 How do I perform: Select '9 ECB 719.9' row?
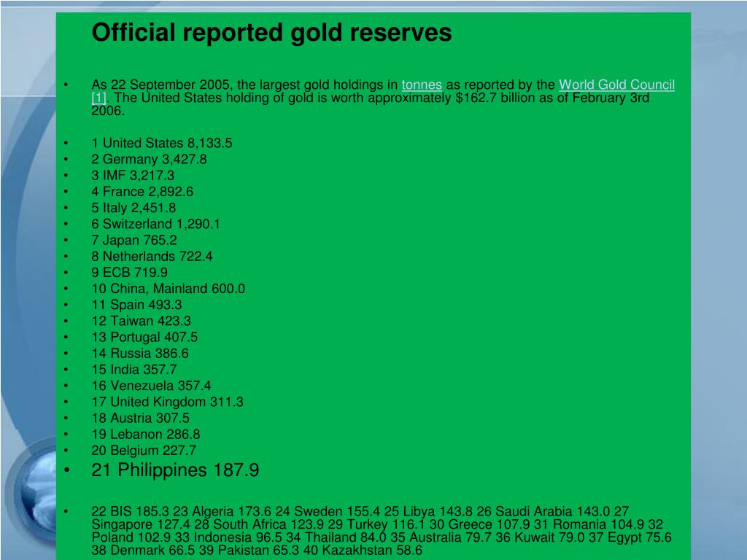pyautogui.click(x=130, y=273)
